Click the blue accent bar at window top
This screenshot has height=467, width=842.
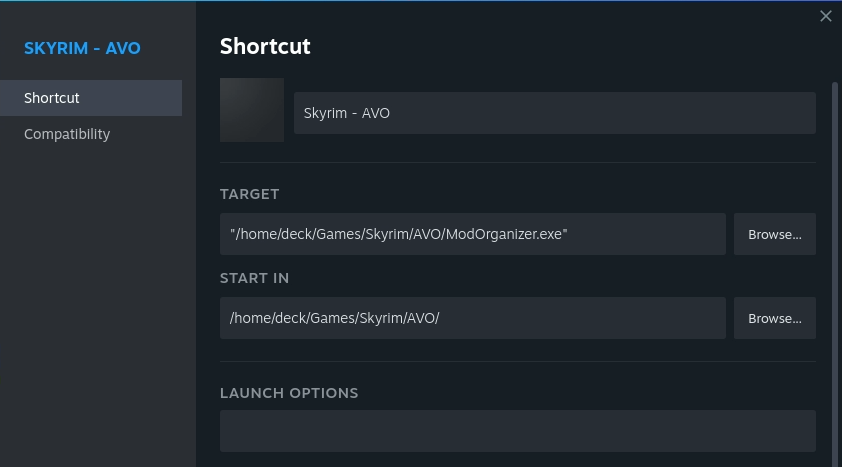[420, 1]
